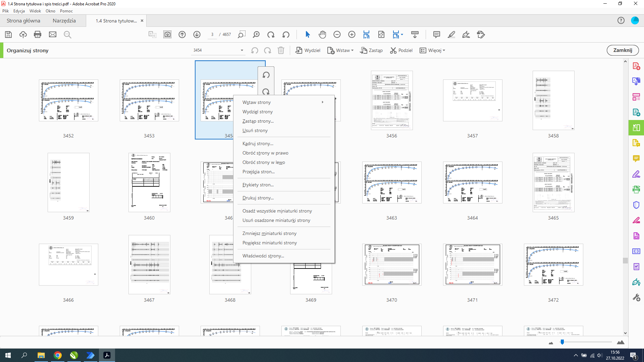Click the Zamknij button
This screenshot has width=644, height=362.
click(623, 50)
